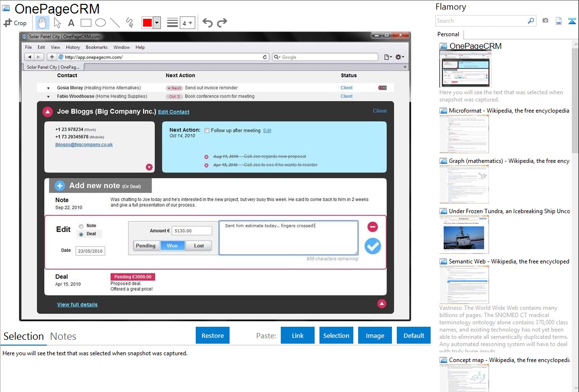The width and height of the screenshot is (579, 392).
Task: Expand Gosia Moray contact row
Action: pyautogui.click(x=48, y=88)
